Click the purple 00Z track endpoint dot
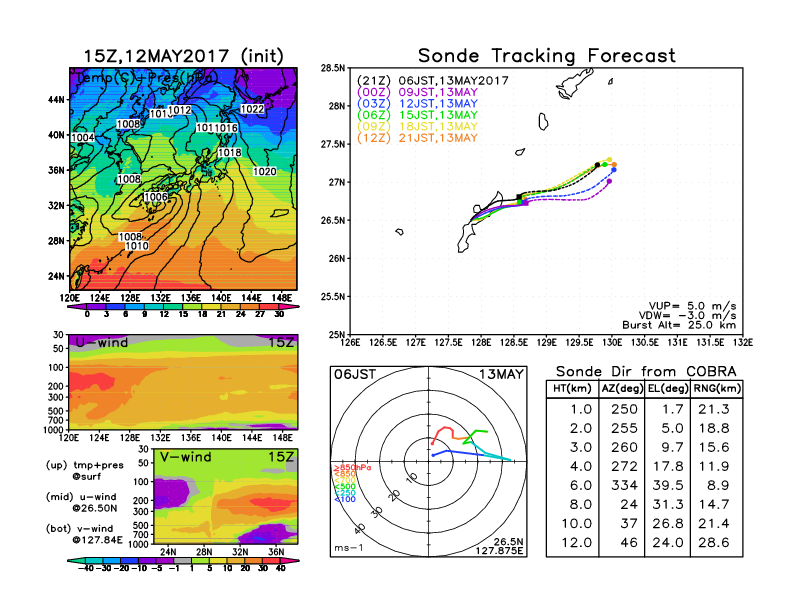The image size is (792, 612). click(x=610, y=181)
